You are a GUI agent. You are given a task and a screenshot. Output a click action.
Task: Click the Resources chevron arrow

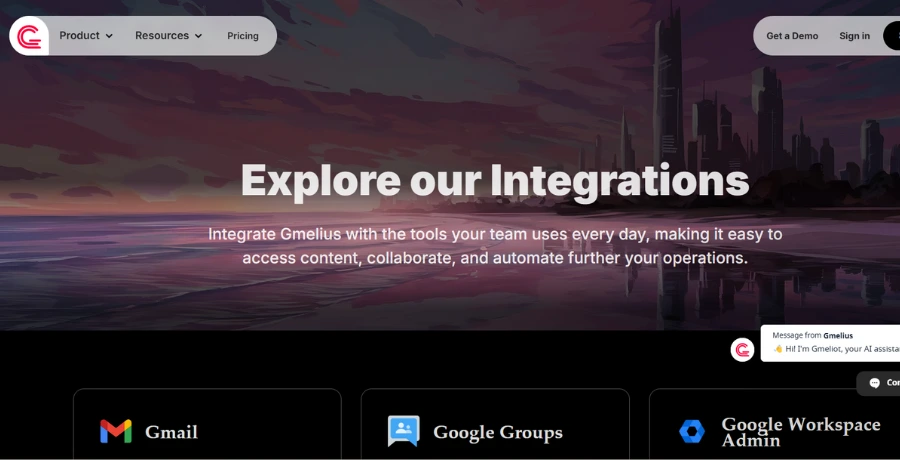coord(199,36)
